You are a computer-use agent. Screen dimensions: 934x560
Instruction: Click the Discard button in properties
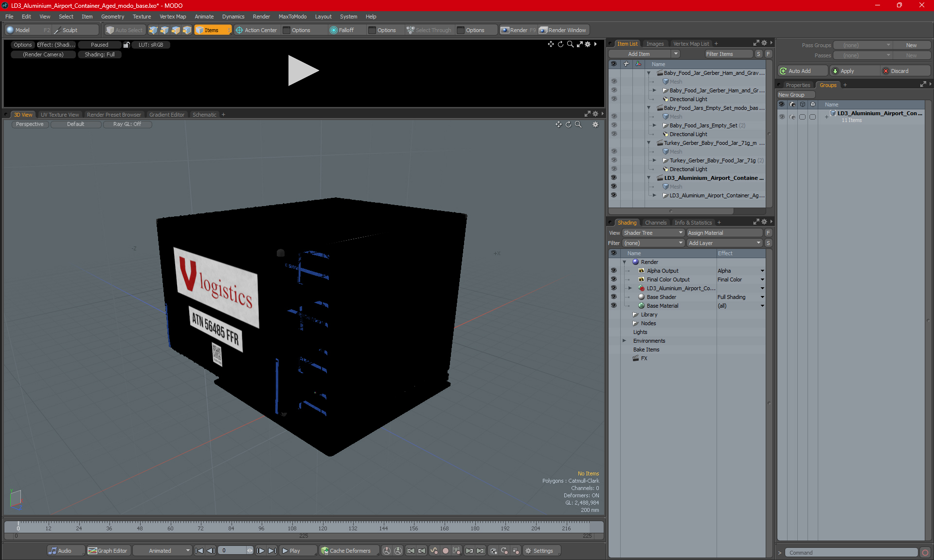(900, 70)
